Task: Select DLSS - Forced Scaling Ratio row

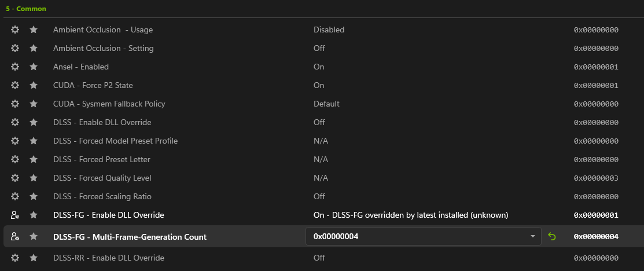Action: coord(102,196)
